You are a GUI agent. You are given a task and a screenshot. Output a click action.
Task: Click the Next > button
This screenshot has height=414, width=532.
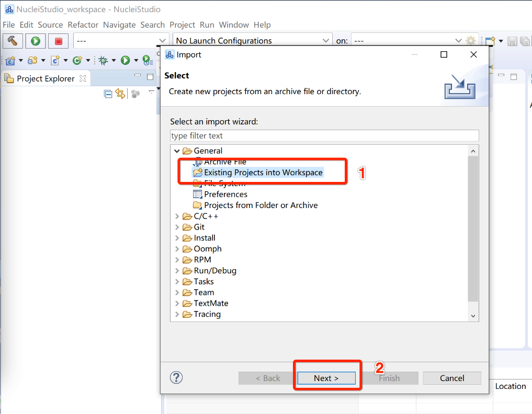click(x=326, y=378)
